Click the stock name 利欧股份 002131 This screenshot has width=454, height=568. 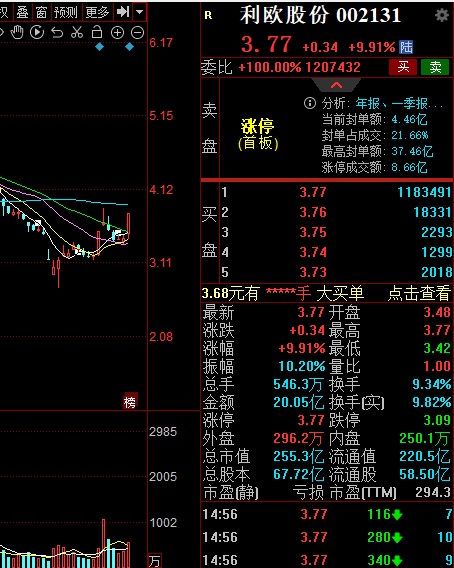pyautogui.click(x=320, y=16)
